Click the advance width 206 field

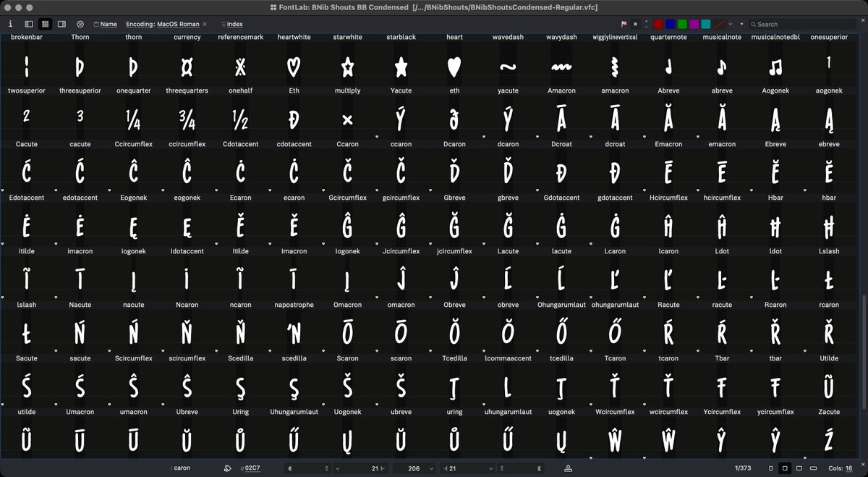[414, 468]
